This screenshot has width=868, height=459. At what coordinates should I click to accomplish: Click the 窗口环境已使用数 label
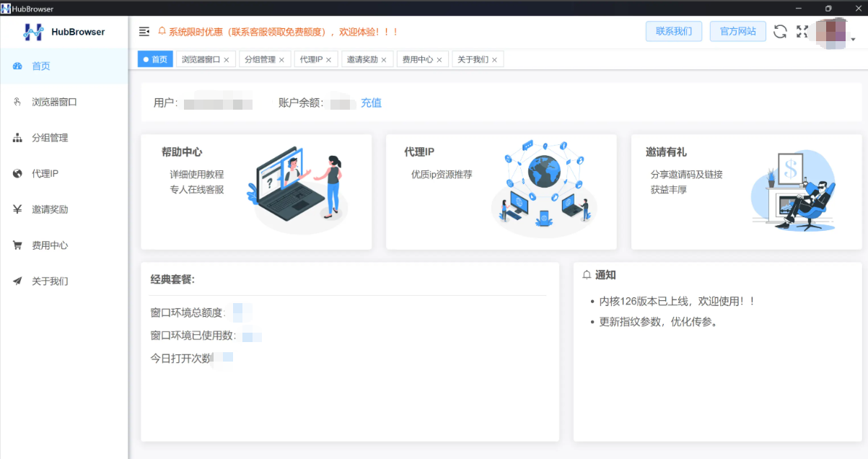(193, 336)
